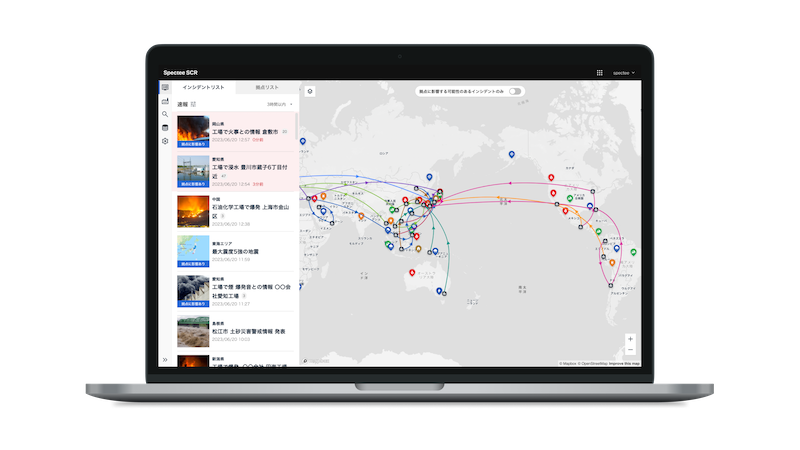Viewport: 800px width, 450px height.
Task: Open the monitor dashboard icon in sidebar
Action: 165,88
